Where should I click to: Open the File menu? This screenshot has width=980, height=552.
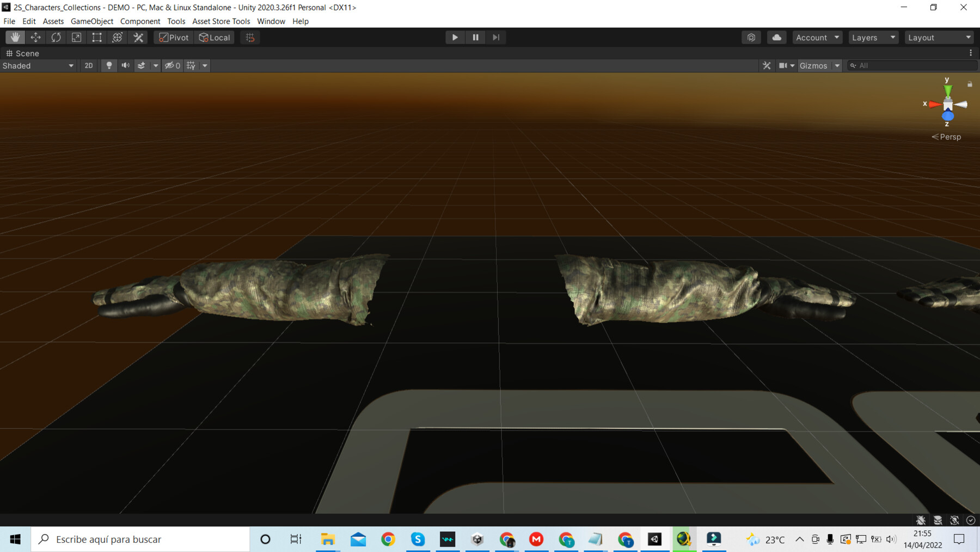[9, 21]
